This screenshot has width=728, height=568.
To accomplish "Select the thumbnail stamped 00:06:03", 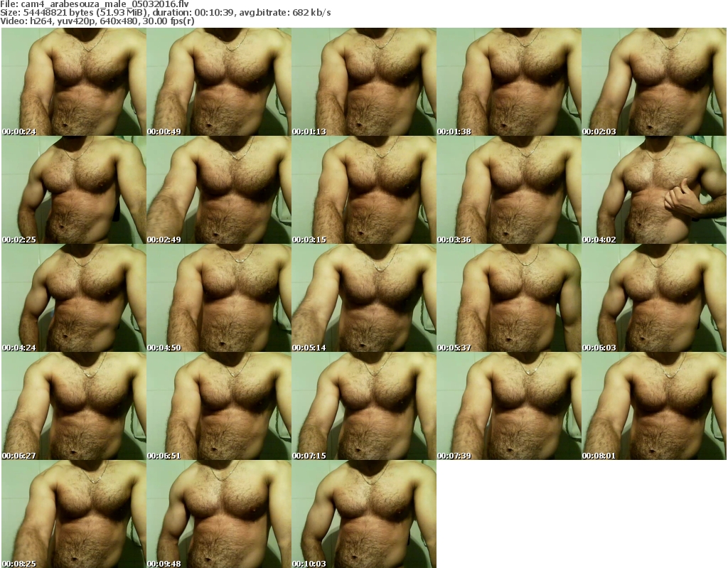I will coord(654,298).
